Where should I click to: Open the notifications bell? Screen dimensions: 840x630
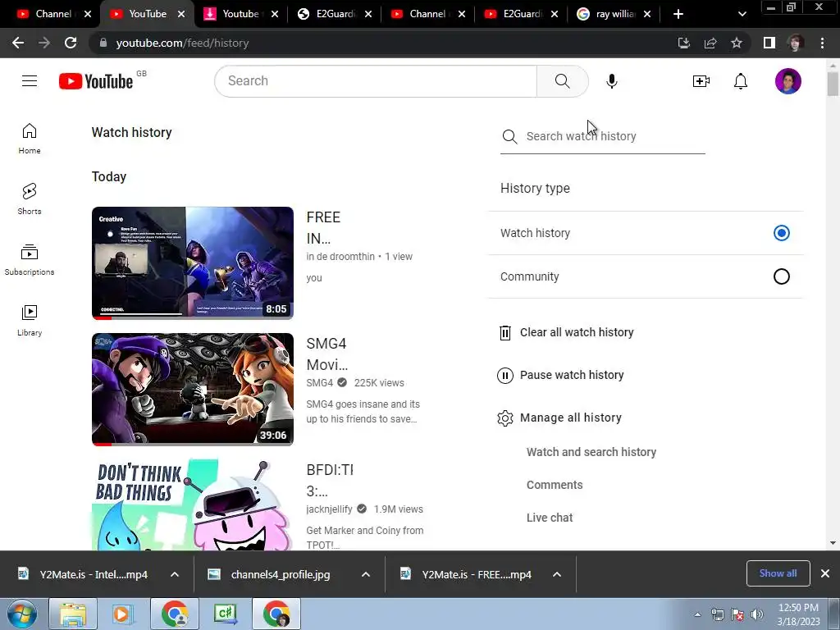click(741, 81)
